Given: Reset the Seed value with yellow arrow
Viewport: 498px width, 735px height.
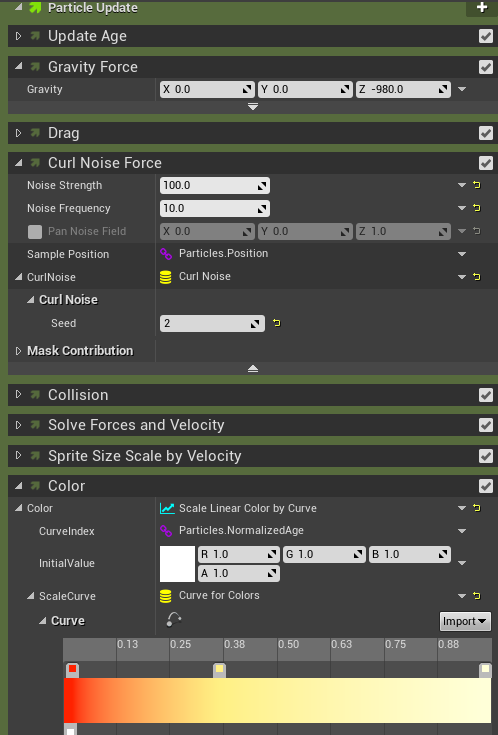Looking at the screenshot, I should (277, 323).
